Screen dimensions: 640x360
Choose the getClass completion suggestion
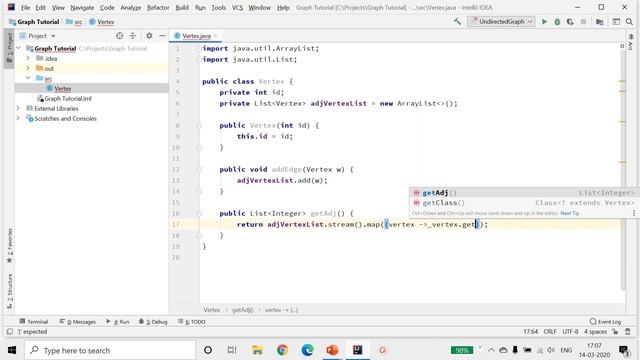coord(524,203)
